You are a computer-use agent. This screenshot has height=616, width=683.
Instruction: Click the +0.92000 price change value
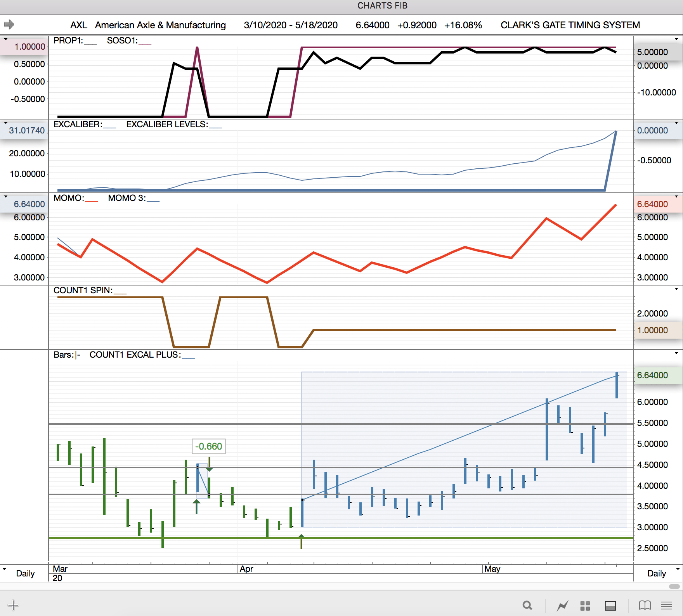point(417,25)
